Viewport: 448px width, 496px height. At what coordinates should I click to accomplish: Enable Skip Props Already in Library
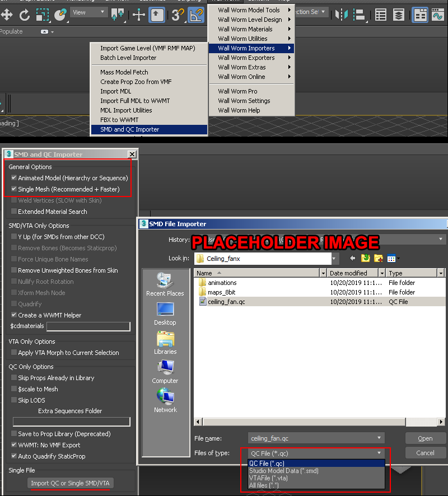point(14,377)
